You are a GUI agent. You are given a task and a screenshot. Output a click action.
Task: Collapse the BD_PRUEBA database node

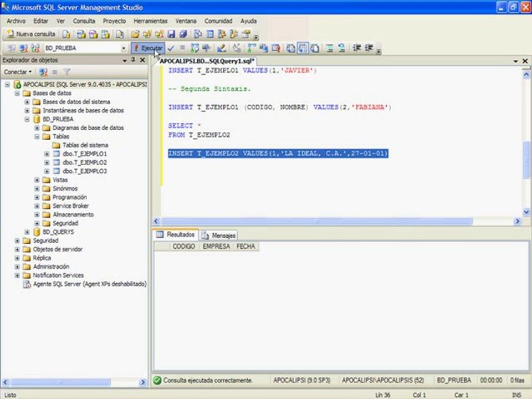[x=27, y=119]
